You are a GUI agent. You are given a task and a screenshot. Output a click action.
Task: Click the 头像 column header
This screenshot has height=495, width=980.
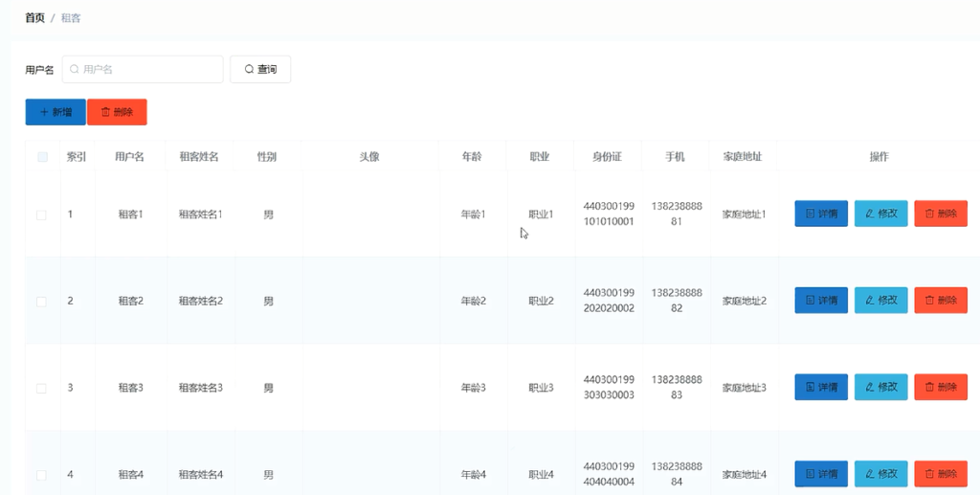pyautogui.click(x=369, y=157)
